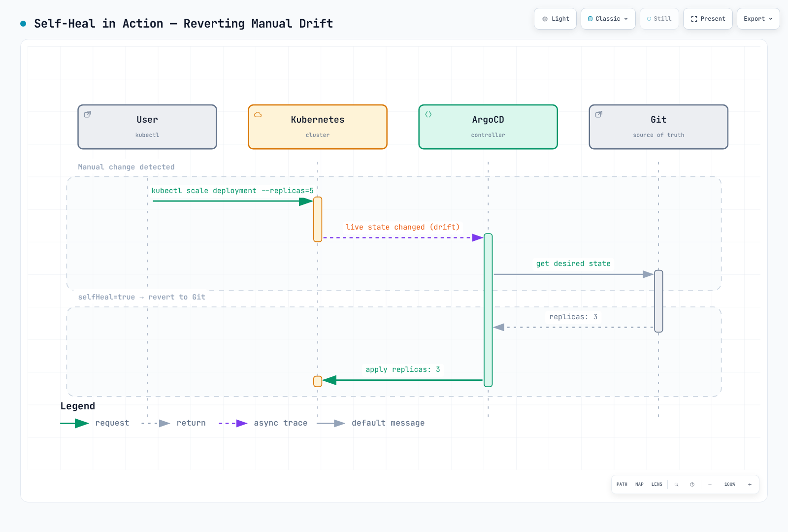Click the green ArgoCD activation bar

[488, 310]
